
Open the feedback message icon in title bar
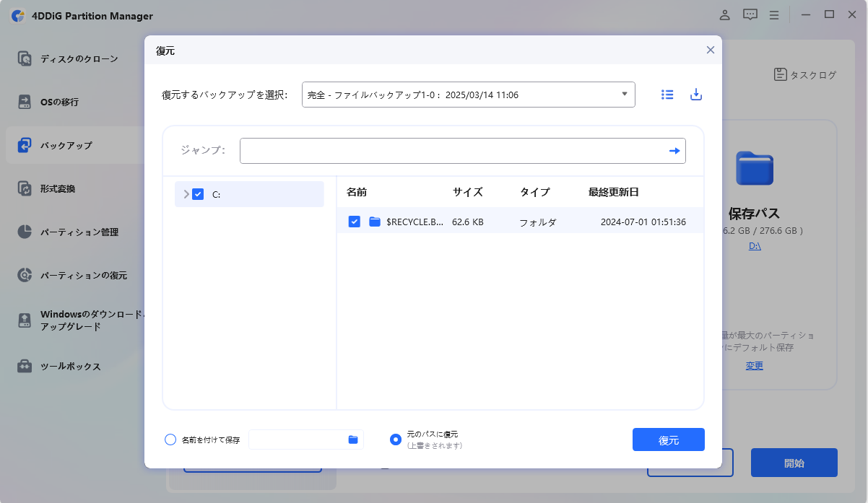pos(750,15)
